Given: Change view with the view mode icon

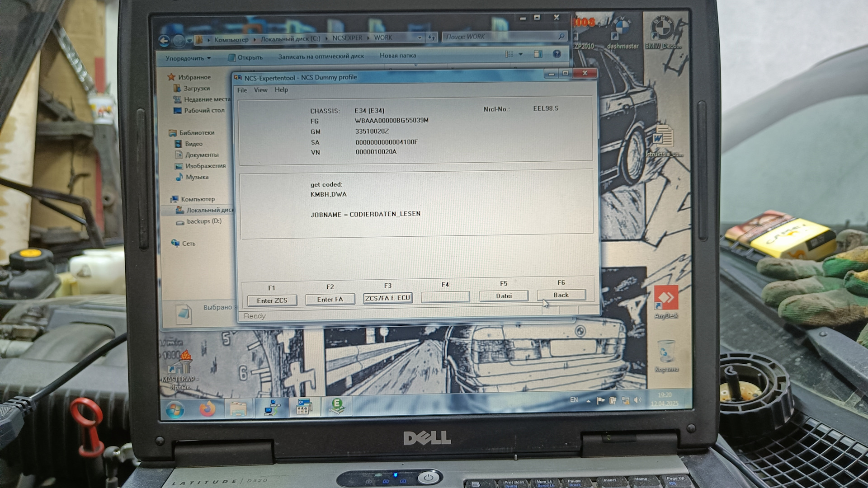Looking at the screenshot, I should [509, 54].
